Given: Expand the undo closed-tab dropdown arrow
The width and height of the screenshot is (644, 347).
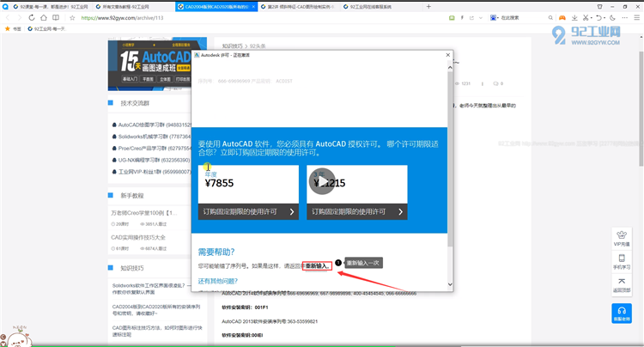Looking at the screenshot, I should point(605,18).
